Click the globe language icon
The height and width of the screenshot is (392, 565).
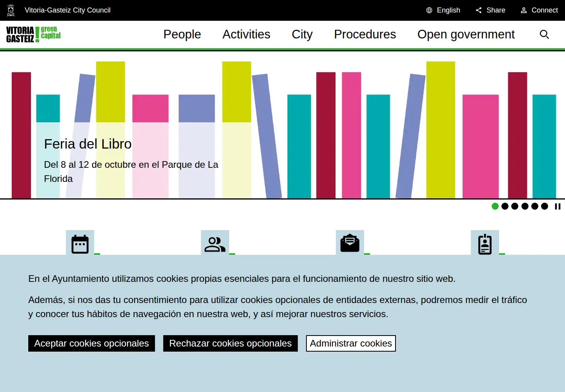429,10
